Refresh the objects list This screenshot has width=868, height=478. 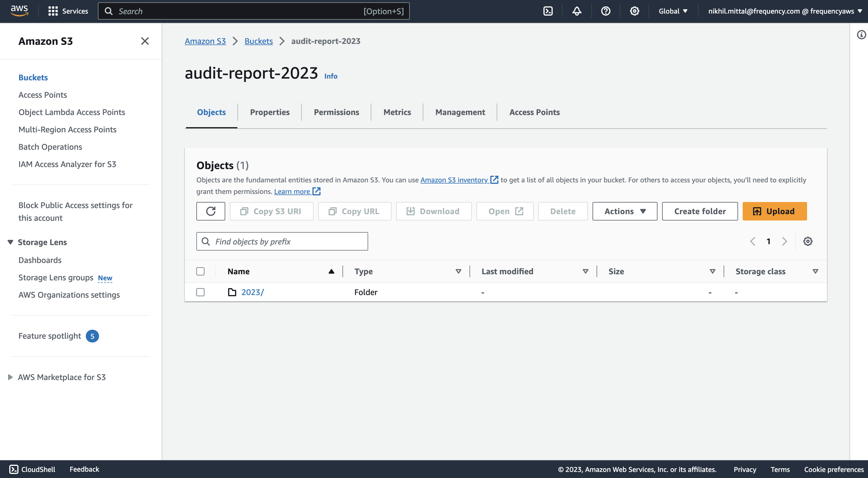[x=211, y=211]
